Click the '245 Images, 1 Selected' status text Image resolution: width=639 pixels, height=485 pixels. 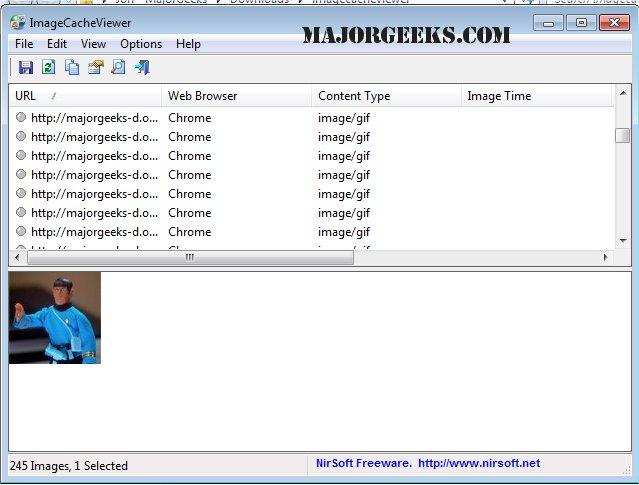tap(69, 465)
